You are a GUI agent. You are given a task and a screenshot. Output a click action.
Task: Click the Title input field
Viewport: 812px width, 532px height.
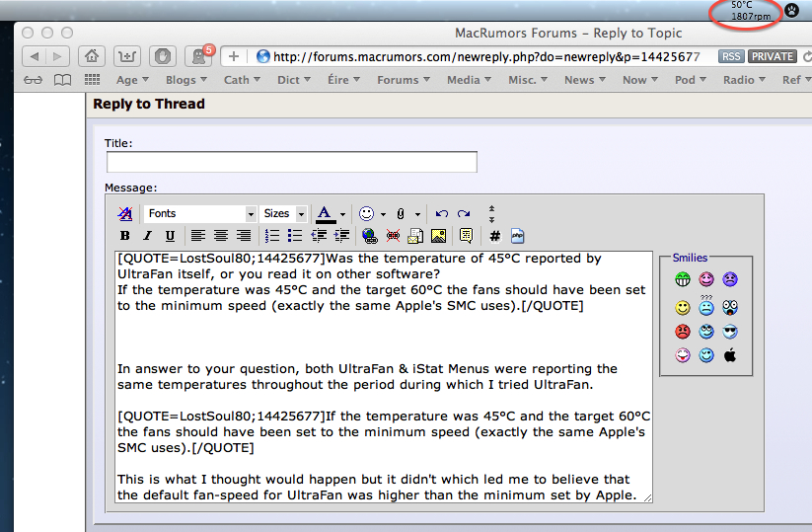(x=292, y=162)
